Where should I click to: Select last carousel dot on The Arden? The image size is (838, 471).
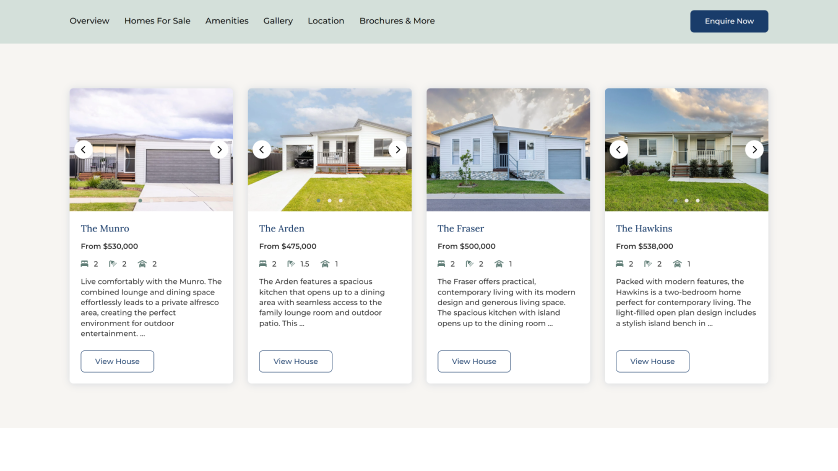pos(341,200)
